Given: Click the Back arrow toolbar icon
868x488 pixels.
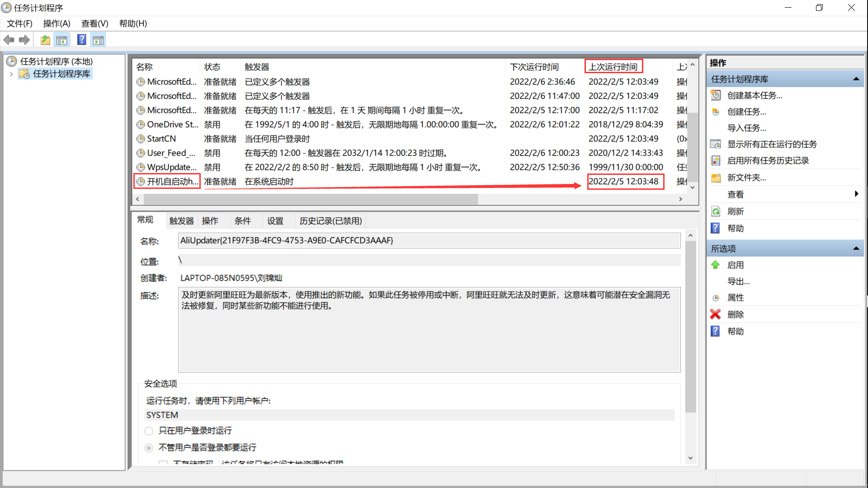Looking at the screenshot, I should pos(9,40).
